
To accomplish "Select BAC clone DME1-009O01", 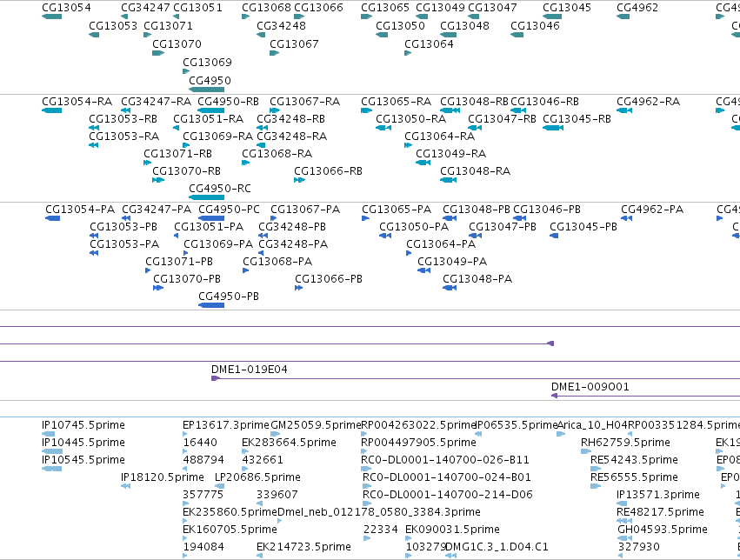I will pos(645,396).
